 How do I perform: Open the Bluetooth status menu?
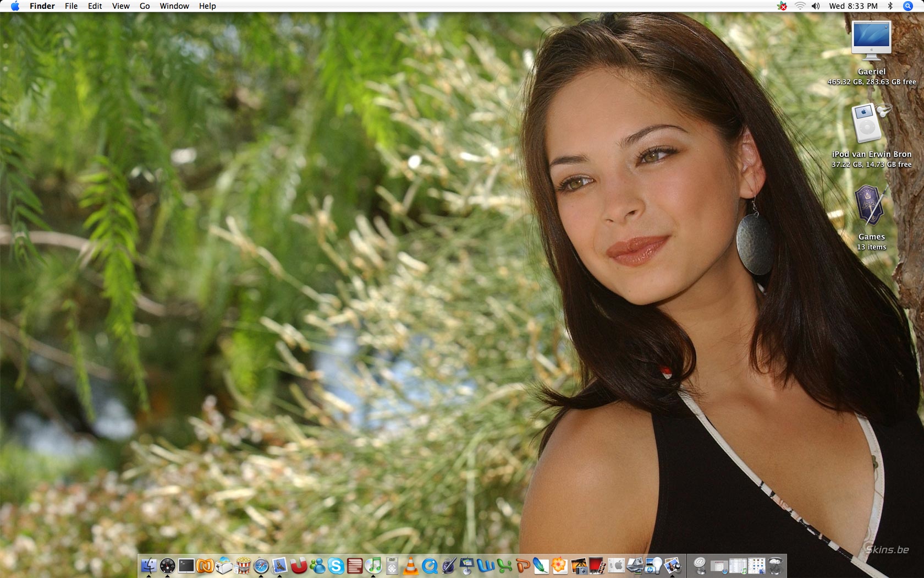point(890,6)
